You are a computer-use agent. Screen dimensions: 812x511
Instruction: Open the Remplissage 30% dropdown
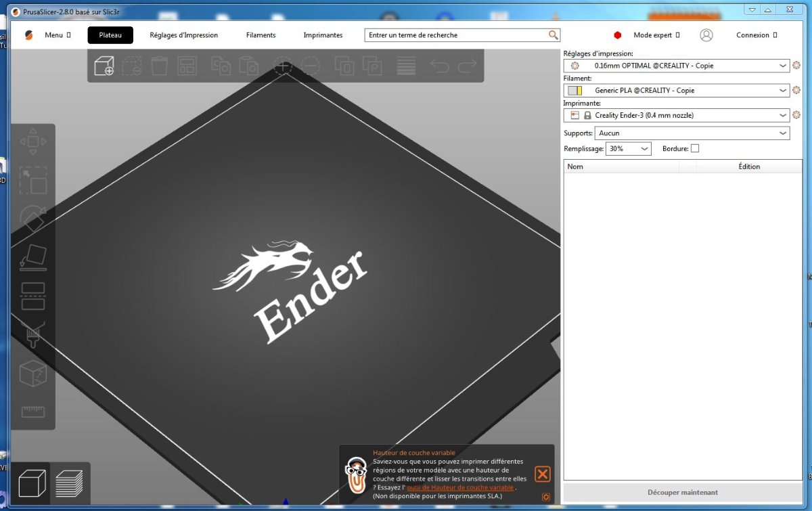click(x=628, y=148)
